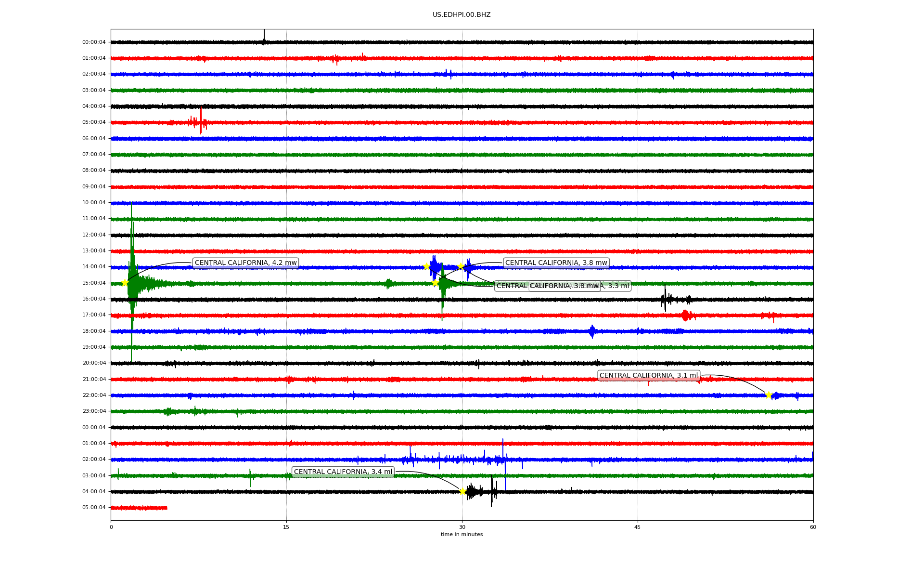Screen dimensions: 924x578
Task: Click the 45 tick label on x-axis
Action: coord(637,527)
